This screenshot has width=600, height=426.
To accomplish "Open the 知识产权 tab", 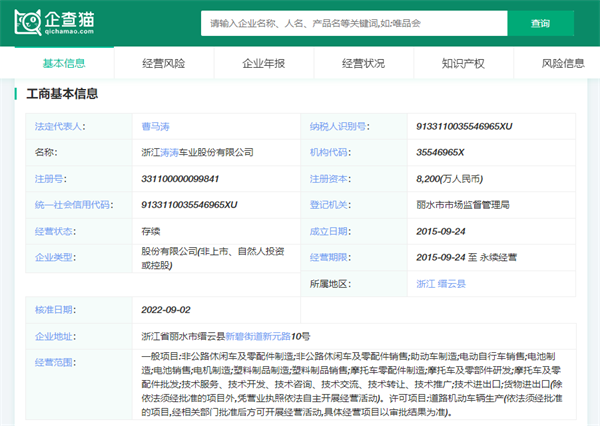I will [x=463, y=63].
